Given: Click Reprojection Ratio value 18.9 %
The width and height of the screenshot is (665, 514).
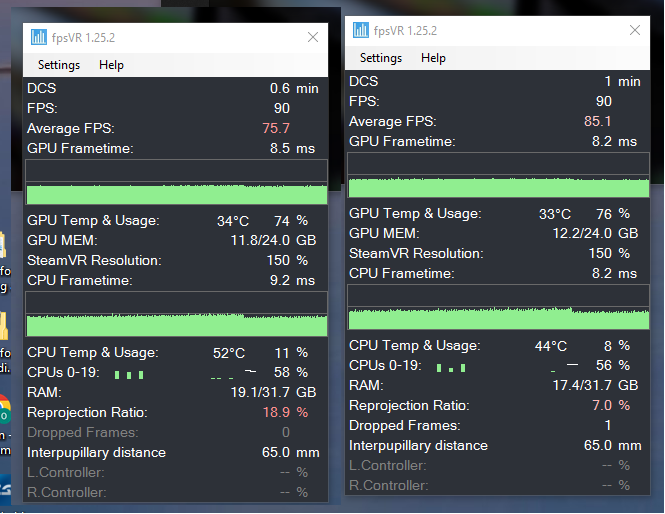Looking at the screenshot, I should click(285, 412).
